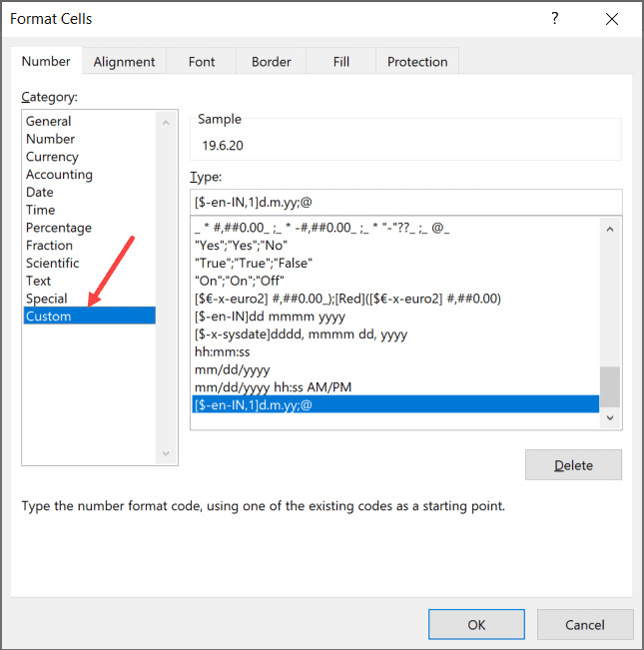Click the Help question mark icon
The height and width of the screenshot is (650, 644).
click(555, 19)
